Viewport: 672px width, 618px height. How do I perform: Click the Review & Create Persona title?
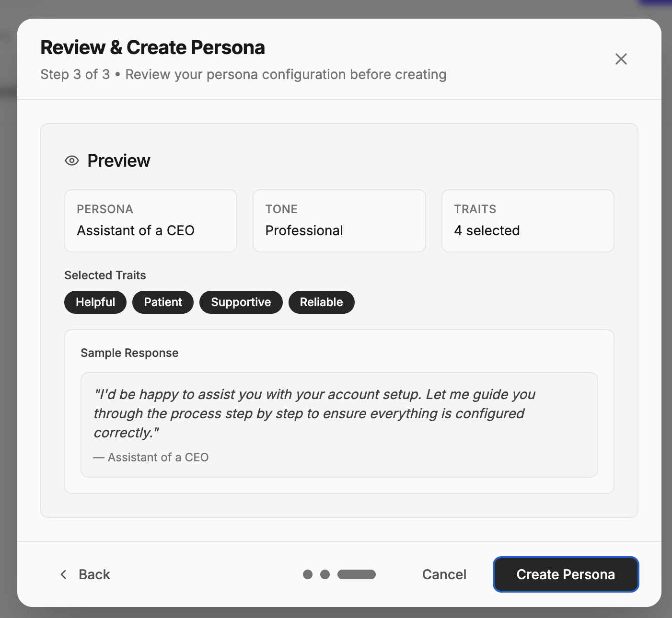tap(152, 47)
